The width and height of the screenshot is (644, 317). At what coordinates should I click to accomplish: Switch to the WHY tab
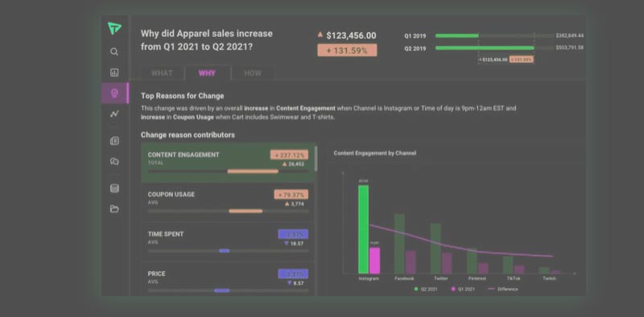pyautogui.click(x=207, y=73)
